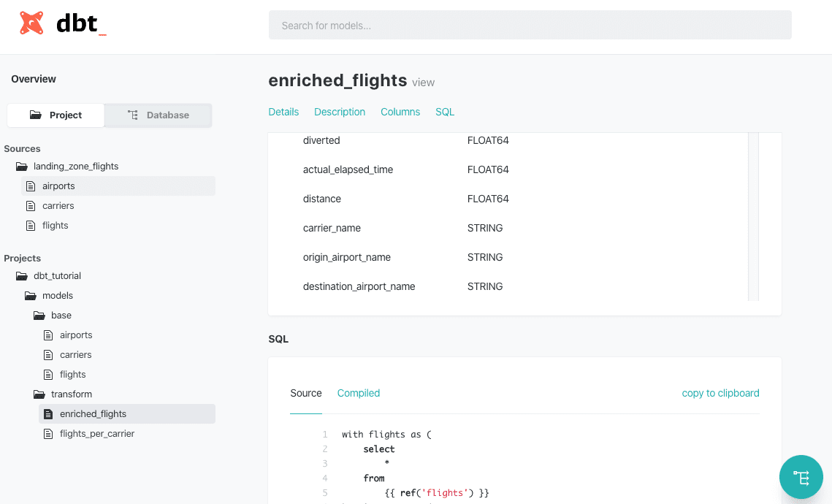
Task: Collapse the transform folder
Action: click(x=39, y=394)
